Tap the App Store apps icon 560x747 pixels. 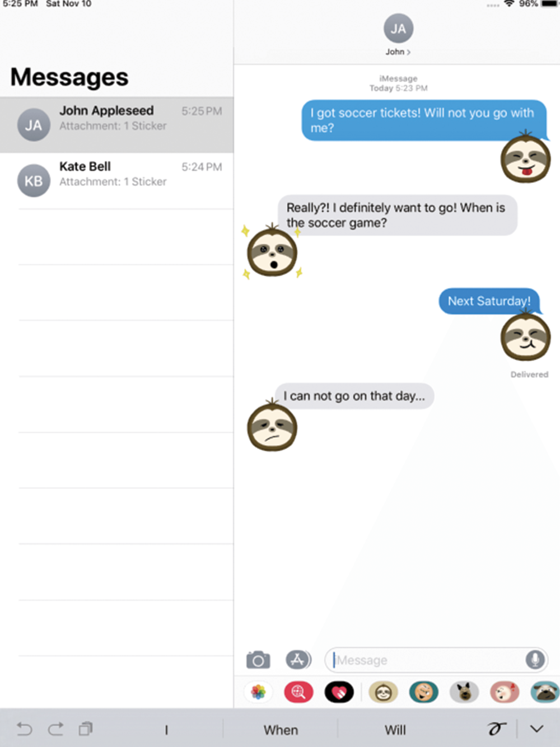[x=298, y=660]
